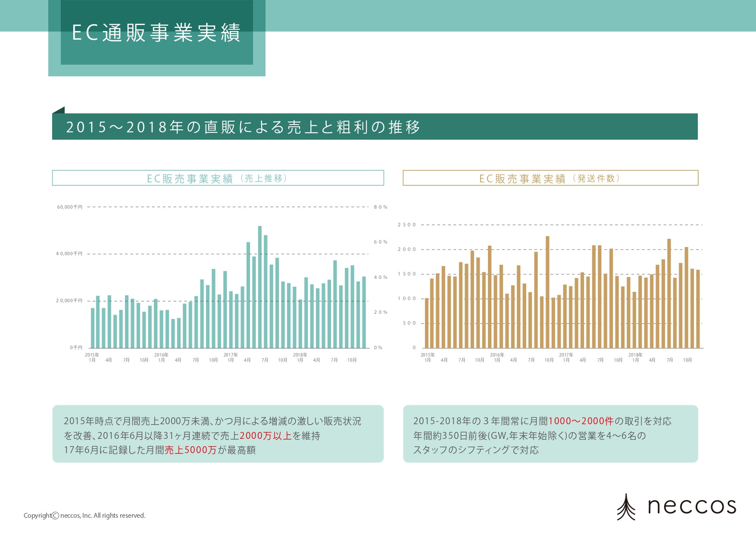Select the EC通販事業実績 slide title
This screenshot has width=756, height=535.
[156, 33]
